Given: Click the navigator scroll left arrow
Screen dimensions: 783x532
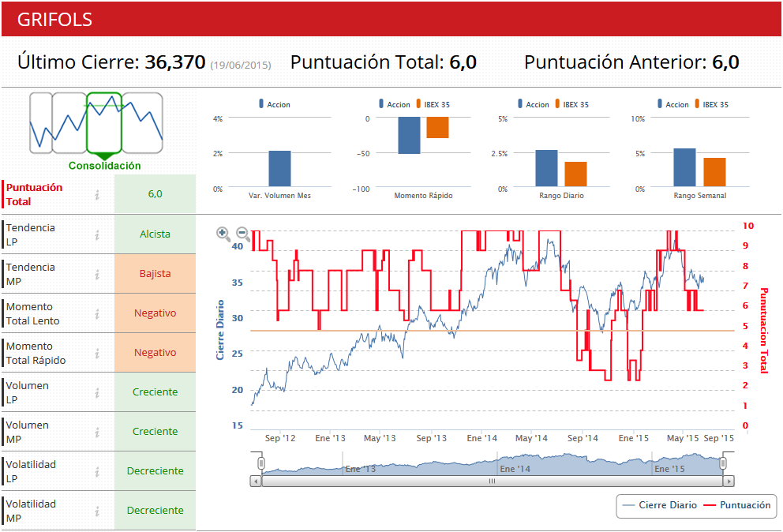Looking at the screenshot, I should pos(256,481).
